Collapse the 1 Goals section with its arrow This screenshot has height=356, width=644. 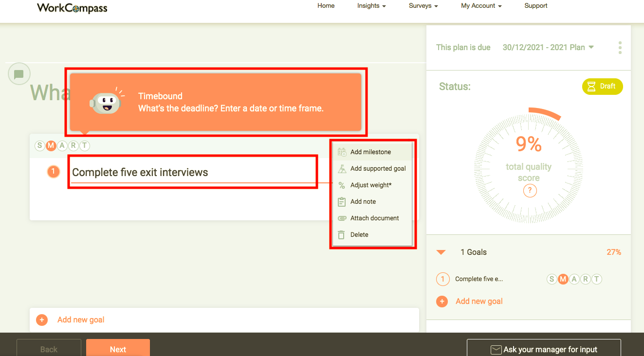[441, 252]
